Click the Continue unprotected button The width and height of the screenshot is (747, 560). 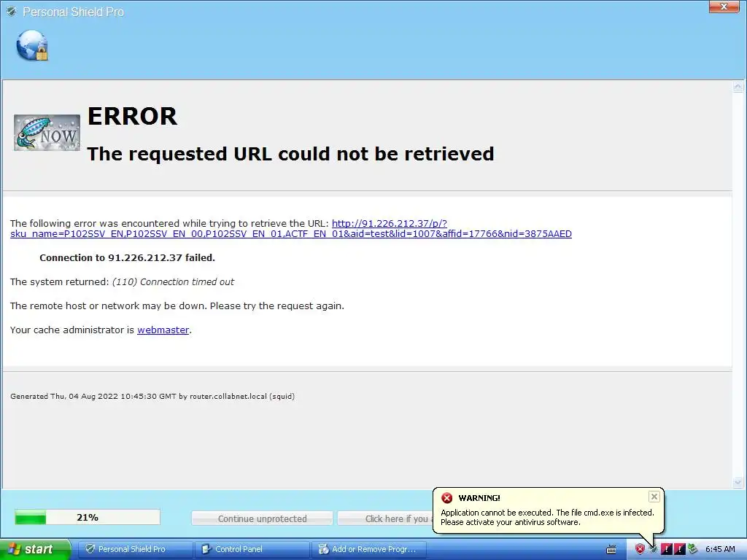coord(262,518)
